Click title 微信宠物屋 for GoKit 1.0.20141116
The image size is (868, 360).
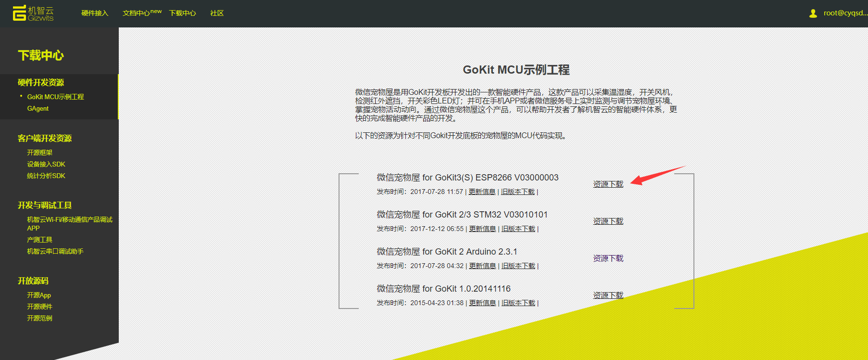[443, 289]
